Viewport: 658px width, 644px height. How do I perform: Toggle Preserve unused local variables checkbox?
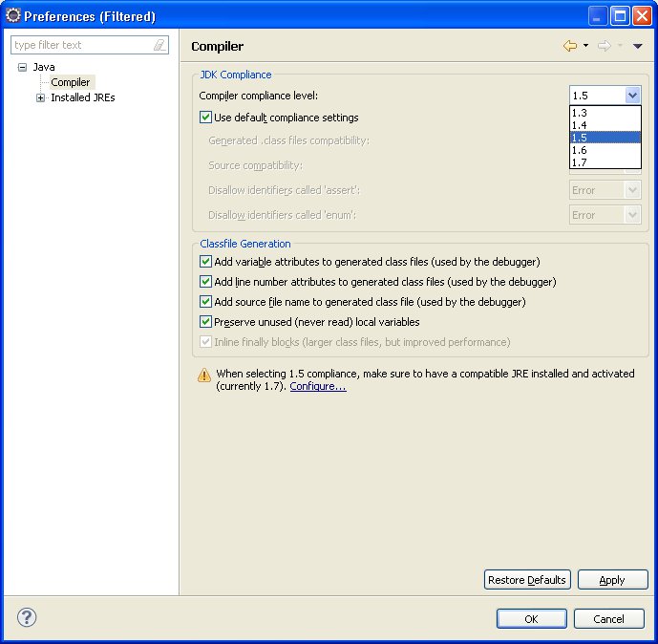205,322
